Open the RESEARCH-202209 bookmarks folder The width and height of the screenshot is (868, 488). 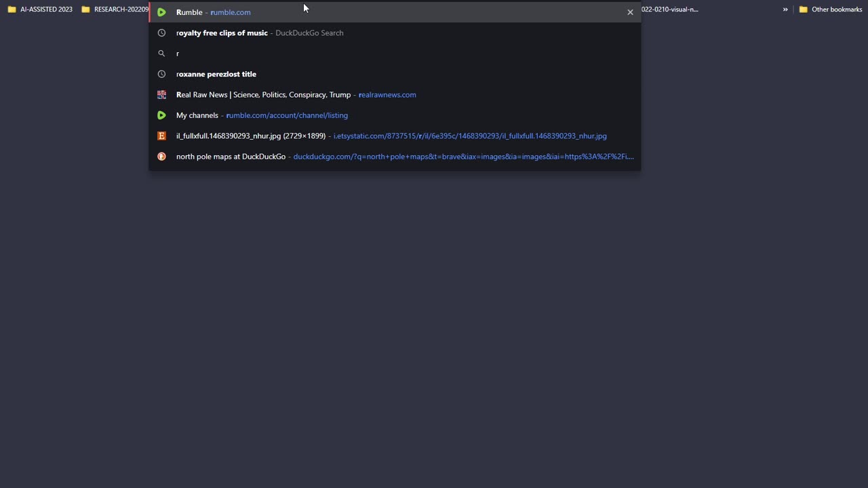(114, 9)
